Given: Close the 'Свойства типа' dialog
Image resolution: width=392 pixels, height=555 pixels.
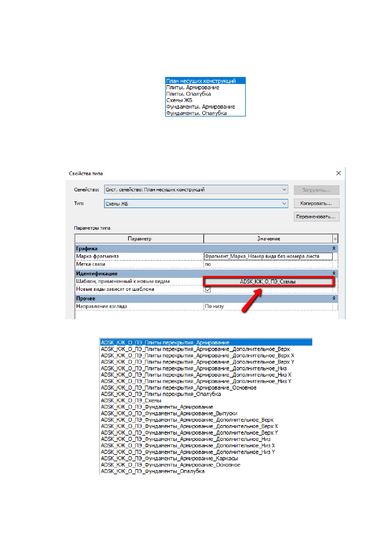Looking at the screenshot, I should pos(339,173).
